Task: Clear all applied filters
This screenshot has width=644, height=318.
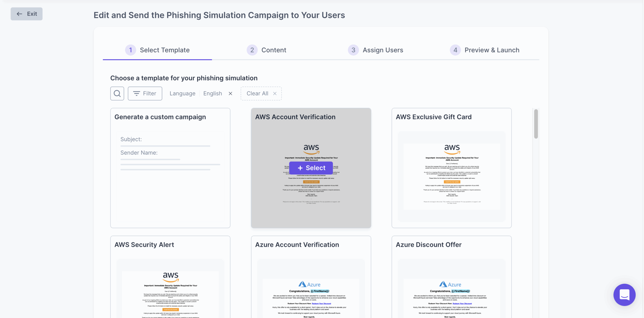Action: (261, 93)
